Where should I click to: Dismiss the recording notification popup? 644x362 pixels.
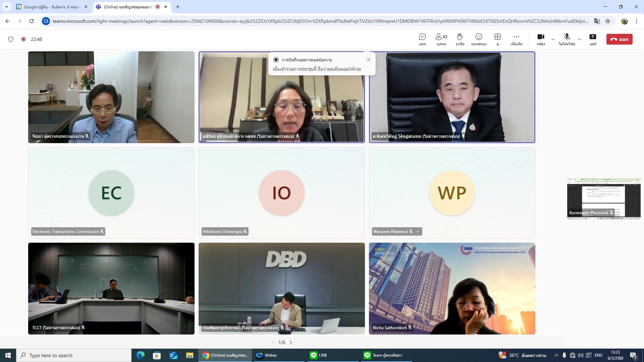click(368, 60)
